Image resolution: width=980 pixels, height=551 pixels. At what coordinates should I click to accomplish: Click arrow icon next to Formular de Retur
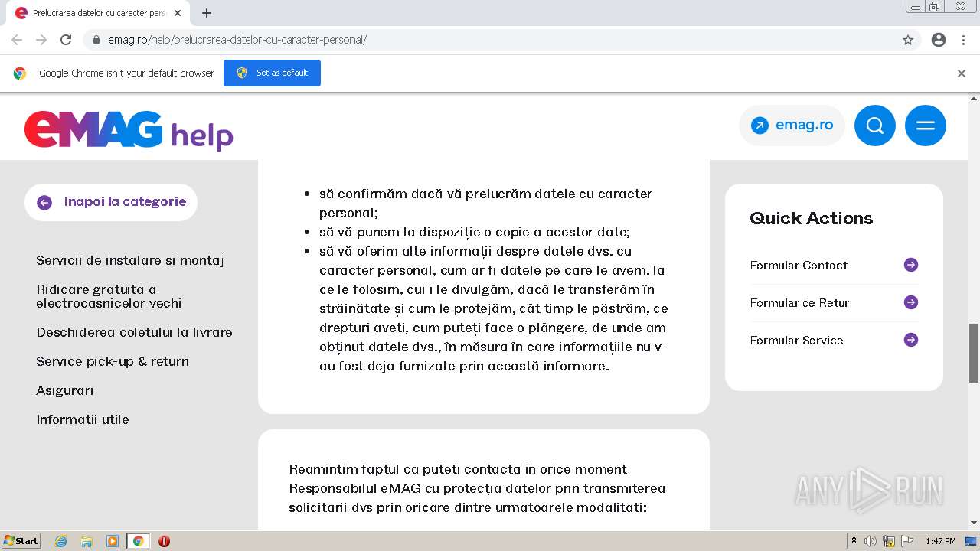pos(911,302)
